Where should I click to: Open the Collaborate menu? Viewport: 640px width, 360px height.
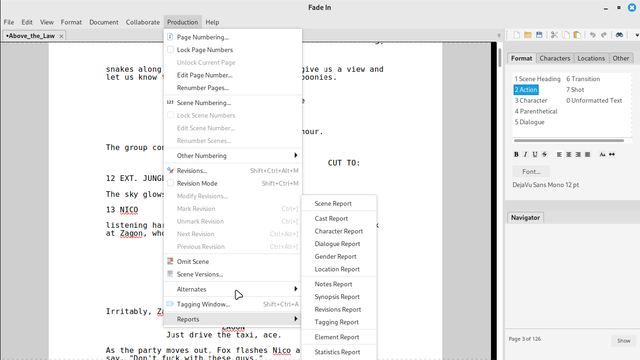pyautogui.click(x=142, y=22)
